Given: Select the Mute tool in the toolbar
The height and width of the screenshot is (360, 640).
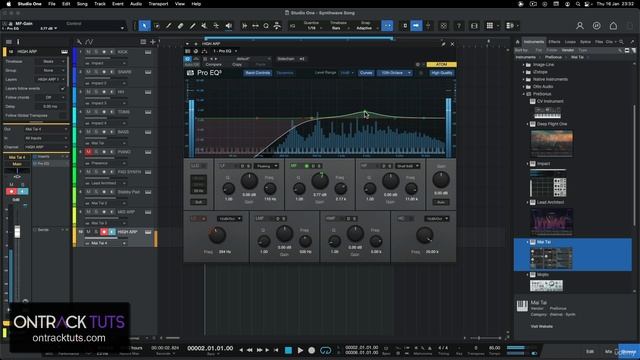Looking at the screenshot, I should [x=204, y=26].
